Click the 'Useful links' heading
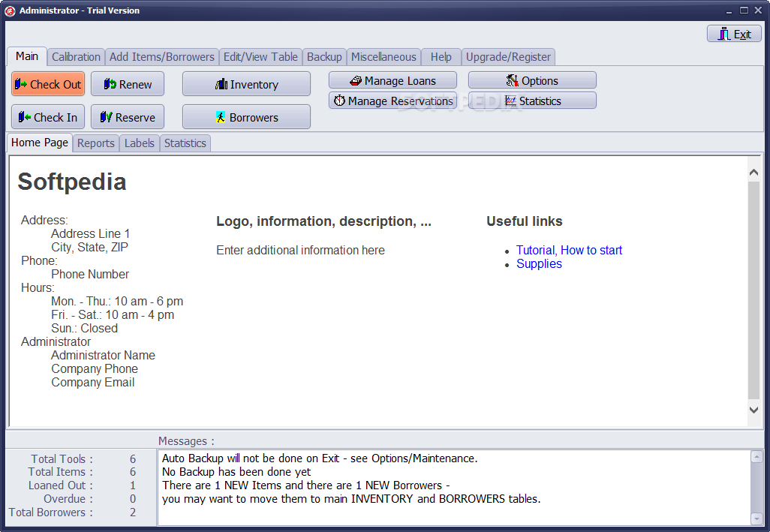The image size is (770, 532). [525, 221]
